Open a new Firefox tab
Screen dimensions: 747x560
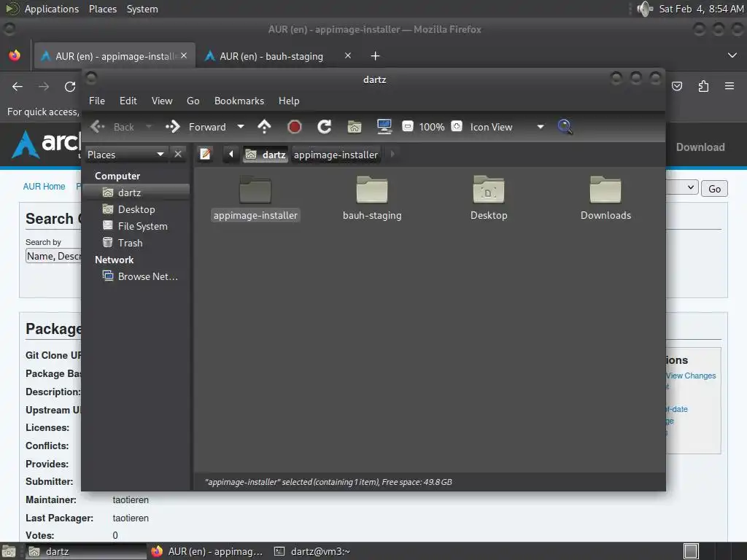click(376, 56)
